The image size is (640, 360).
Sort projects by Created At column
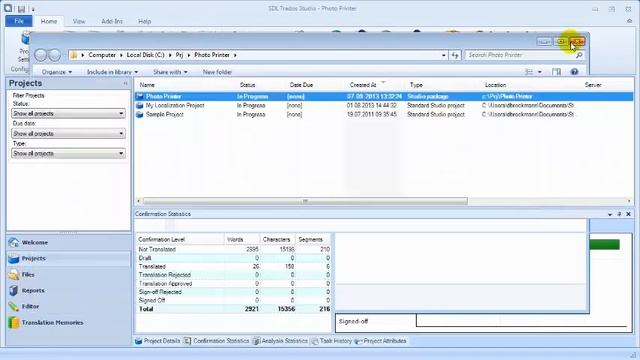click(363, 85)
